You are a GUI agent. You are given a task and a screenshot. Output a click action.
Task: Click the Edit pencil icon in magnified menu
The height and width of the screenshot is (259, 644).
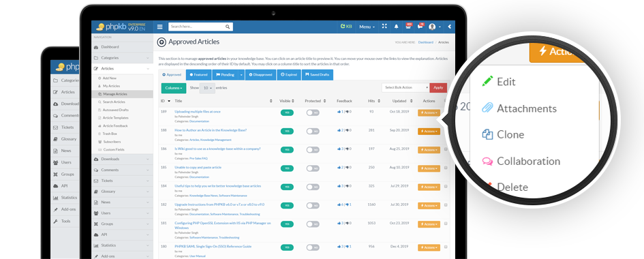click(487, 81)
